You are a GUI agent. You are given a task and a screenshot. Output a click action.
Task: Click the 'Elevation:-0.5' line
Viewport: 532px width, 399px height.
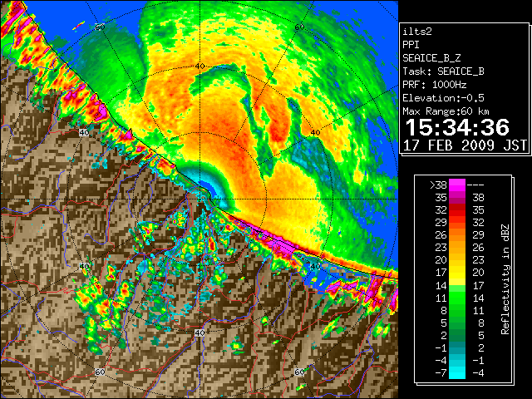[443, 98]
